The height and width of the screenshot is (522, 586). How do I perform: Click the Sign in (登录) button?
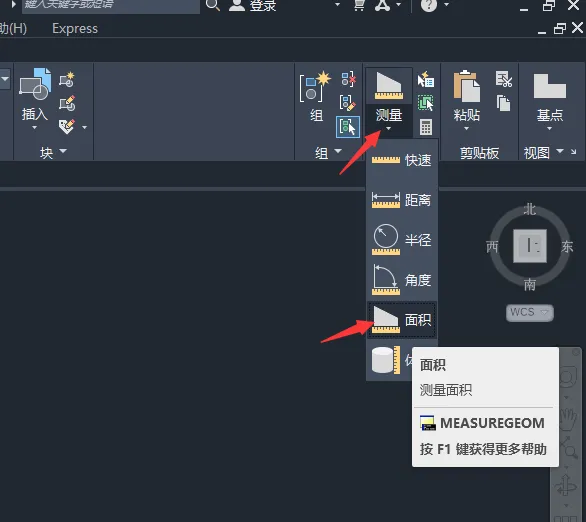pyautogui.click(x=253, y=5)
